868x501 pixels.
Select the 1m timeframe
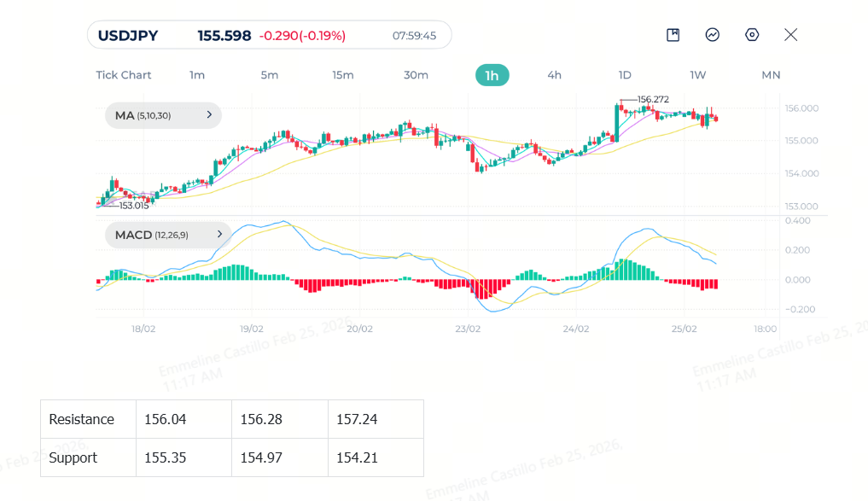[x=197, y=75]
